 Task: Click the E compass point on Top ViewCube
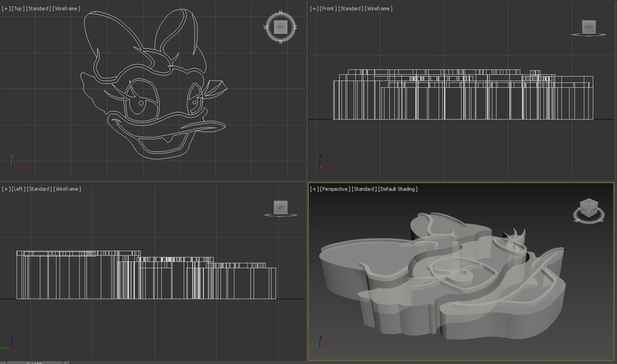coord(295,27)
